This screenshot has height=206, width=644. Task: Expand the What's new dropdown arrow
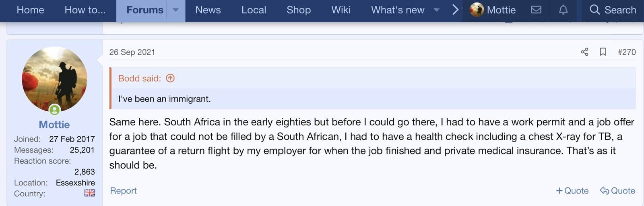click(437, 10)
